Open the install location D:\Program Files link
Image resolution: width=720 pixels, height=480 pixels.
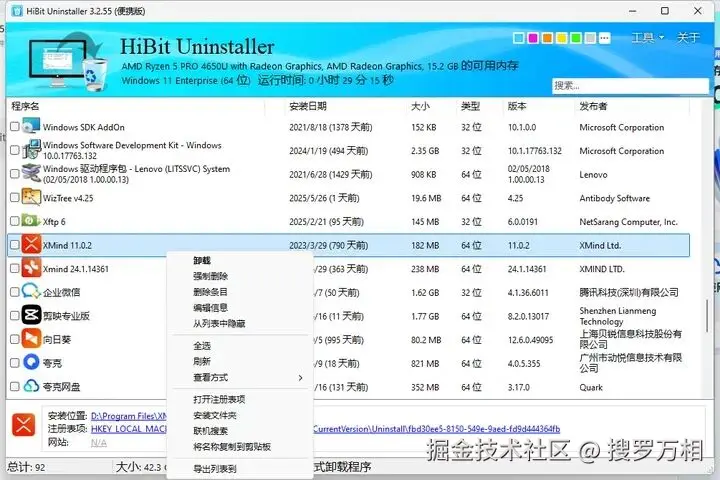129,416
